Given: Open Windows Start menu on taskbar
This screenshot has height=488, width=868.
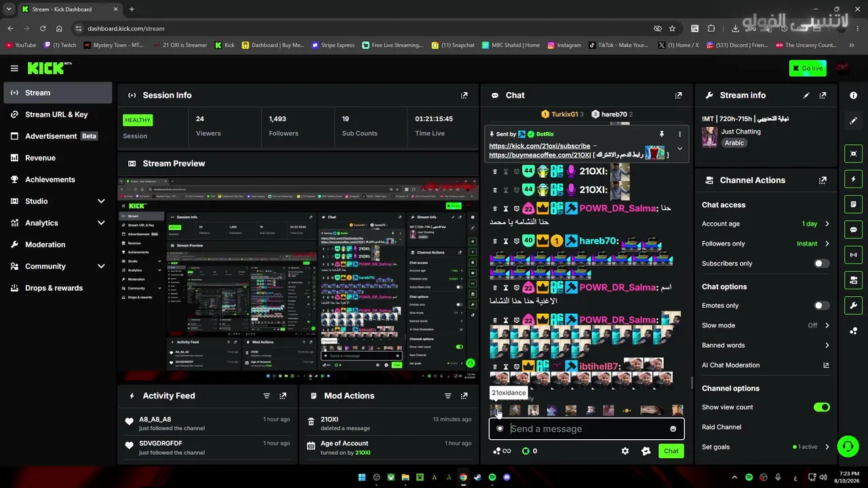Looking at the screenshot, I should (x=361, y=477).
